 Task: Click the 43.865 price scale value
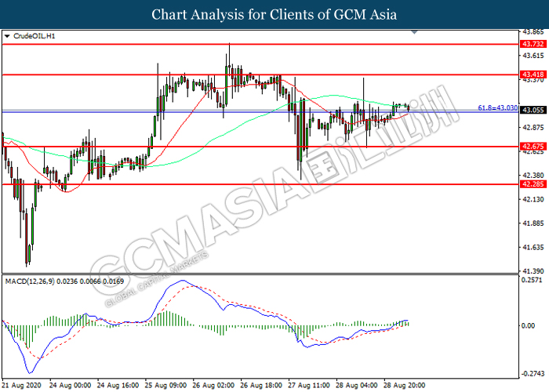point(533,32)
